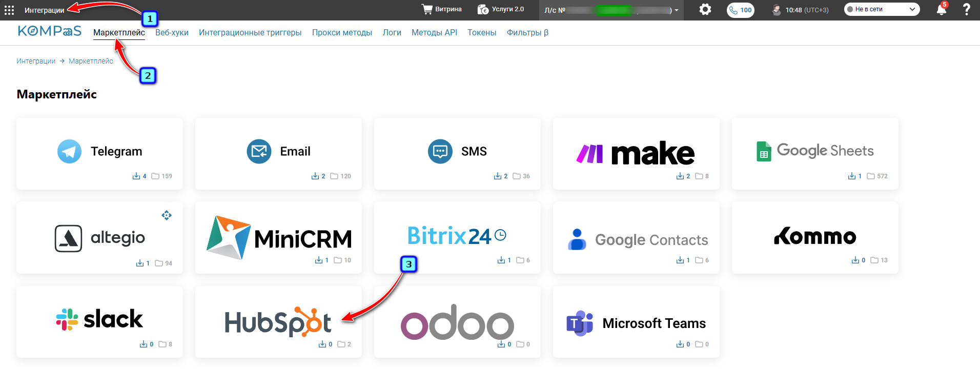
Task: Switch to Маркетплейс tab
Action: pos(119,33)
